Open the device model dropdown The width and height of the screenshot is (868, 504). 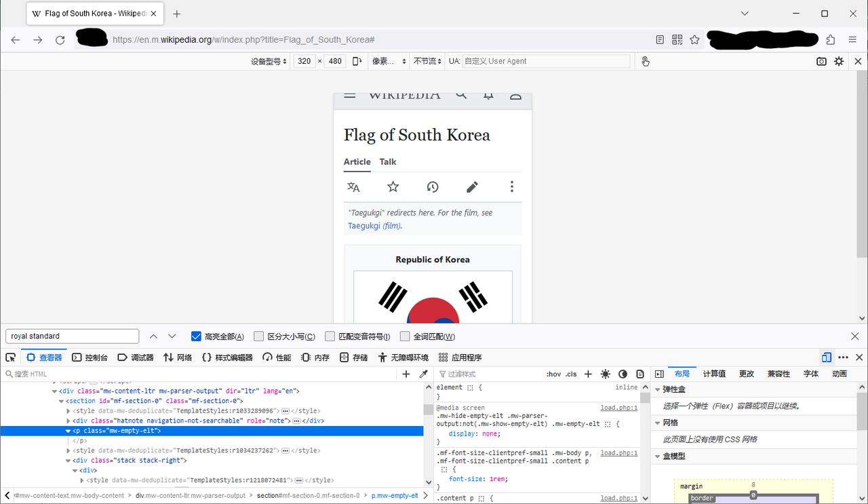[269, 61]
